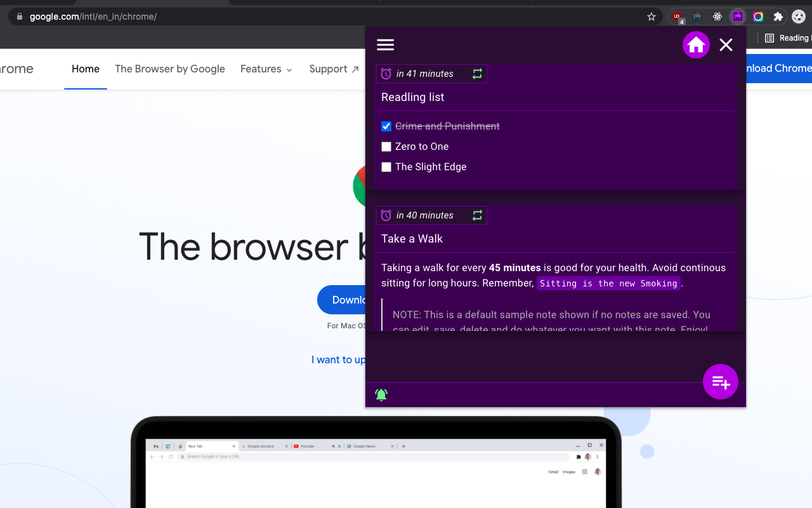Close the notes popup with the X
Image resolution: width=812 pixels, height=508 pixels.
pos(726,44)
